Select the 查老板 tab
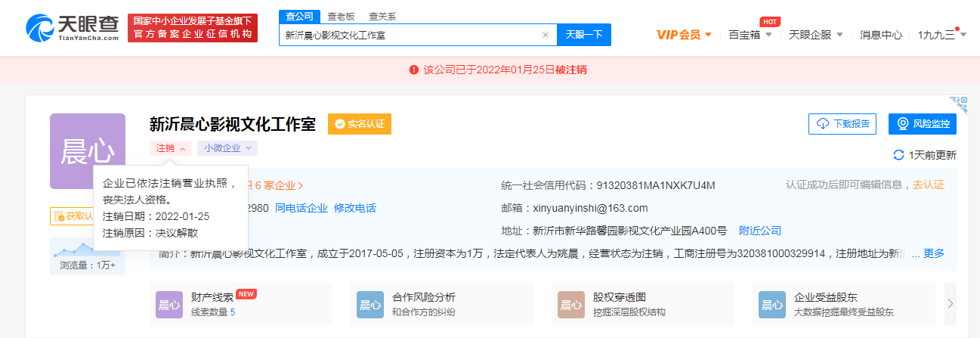The height and width of the screenshot is (338, 980). click(x=341, y=16)
